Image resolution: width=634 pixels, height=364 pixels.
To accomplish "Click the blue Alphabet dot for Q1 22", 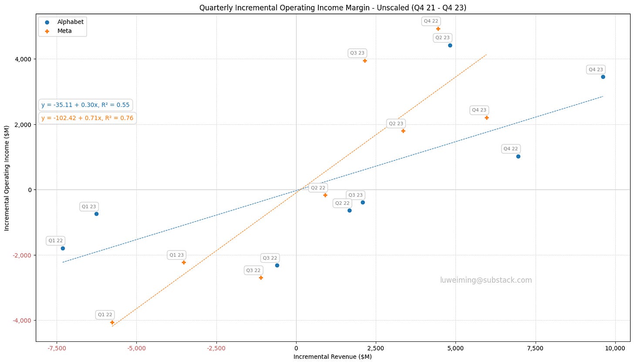I will tap(63, 248).
